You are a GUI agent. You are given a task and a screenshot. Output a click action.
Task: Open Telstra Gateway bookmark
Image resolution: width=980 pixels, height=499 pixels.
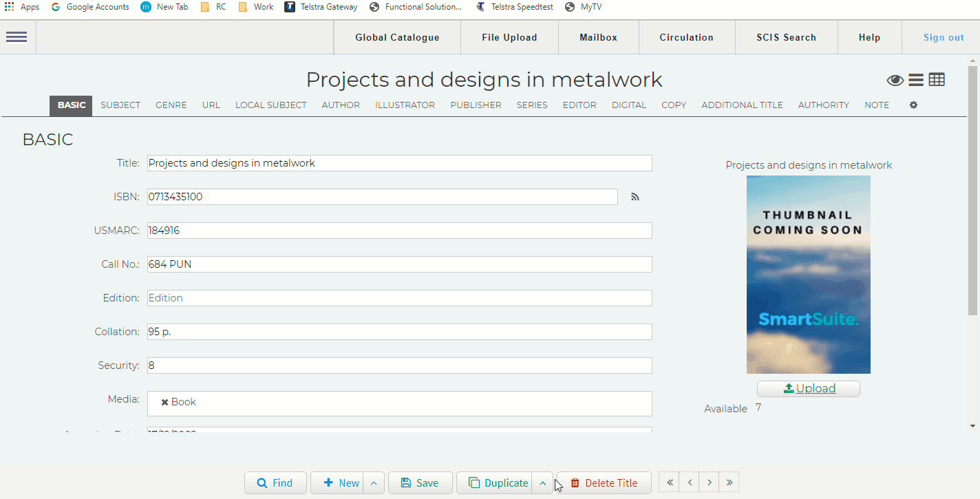coord(321,7)
